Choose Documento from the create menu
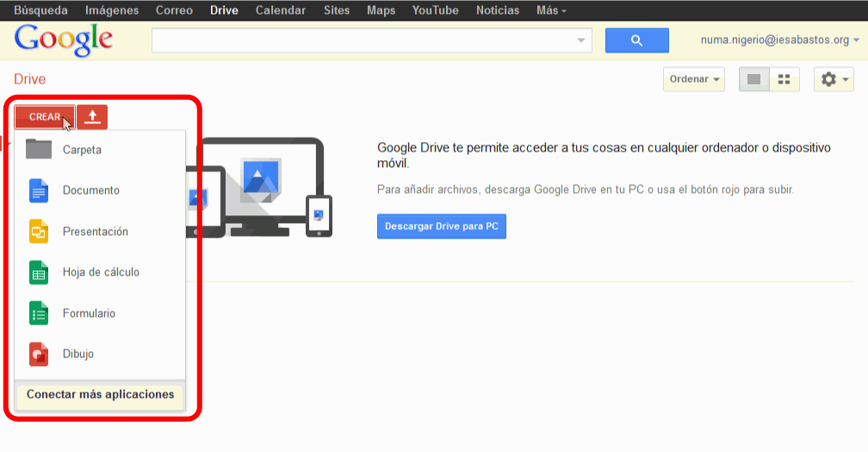This screenshot has width=868, height=452. [100, 190]
